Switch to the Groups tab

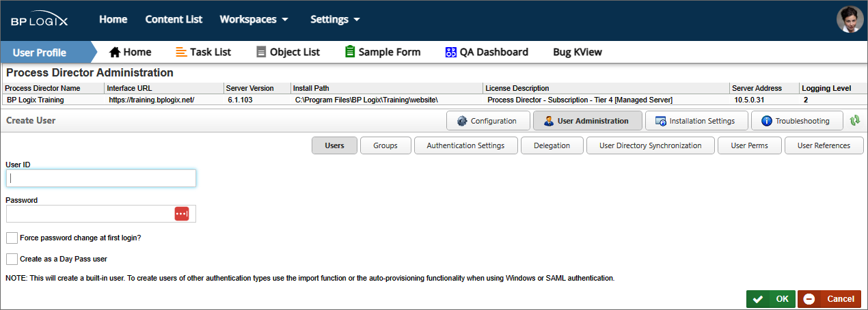pos(385,145)
